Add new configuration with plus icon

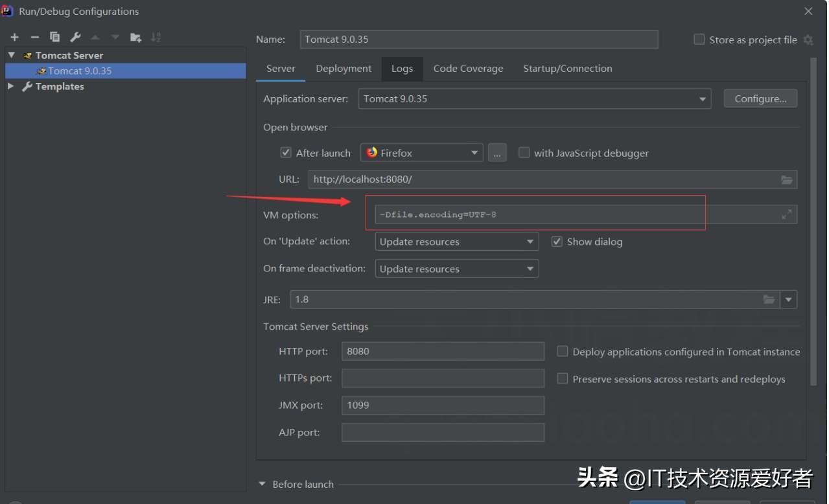point(14,37)
